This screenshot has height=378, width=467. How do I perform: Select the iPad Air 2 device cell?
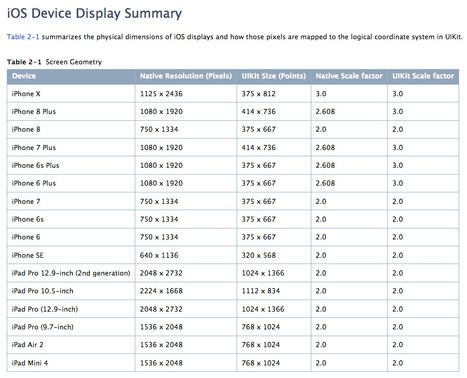coord(71,345)
